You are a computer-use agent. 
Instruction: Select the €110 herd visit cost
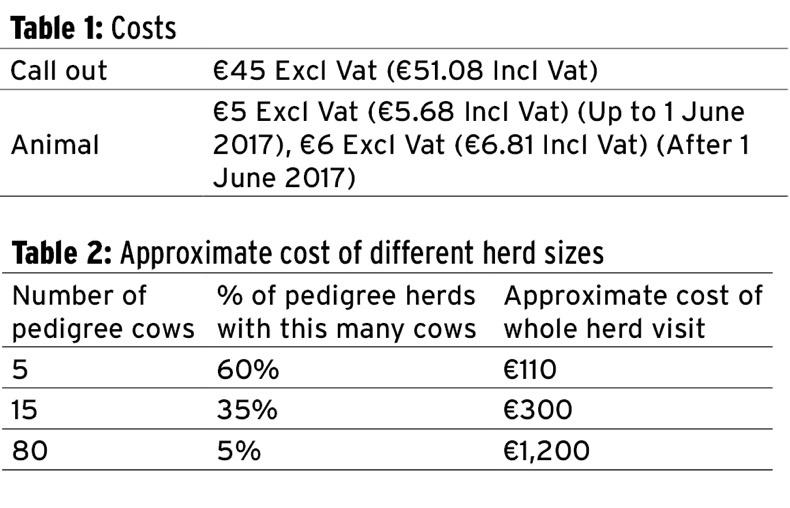point(530,370)
